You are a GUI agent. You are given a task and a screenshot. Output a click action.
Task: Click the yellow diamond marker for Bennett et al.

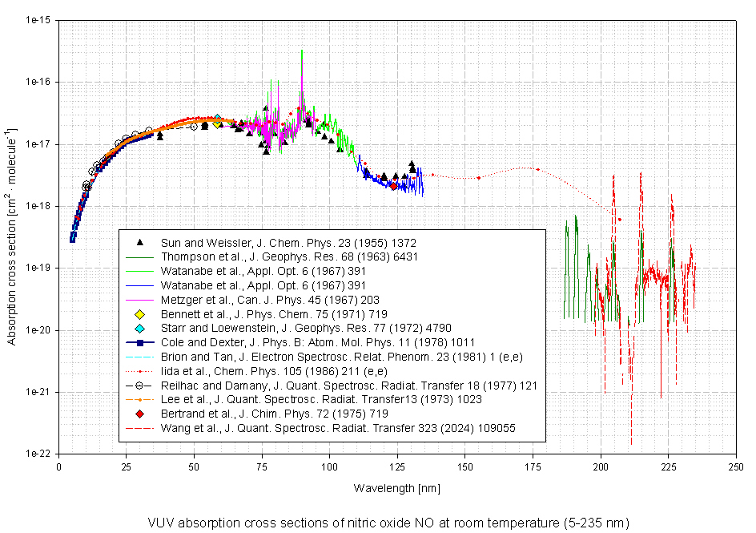click(140, 313)
